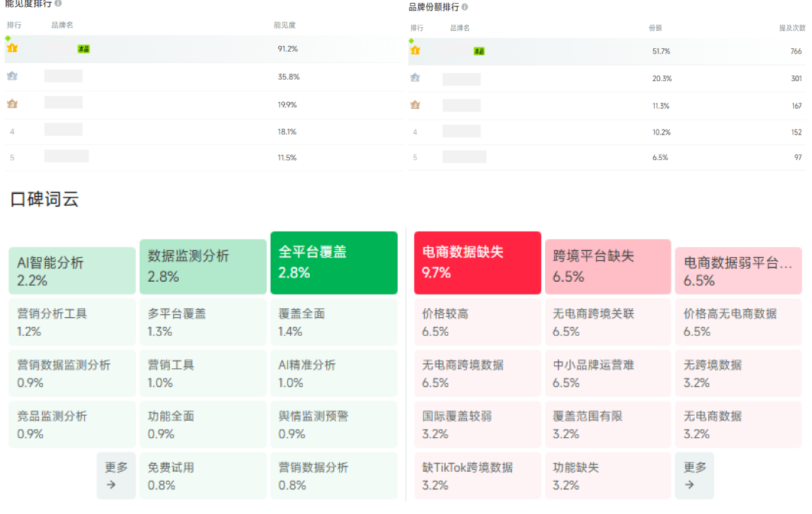Click bronze rank 3 medal in 品牌份额排行
The image size is (812, 514).
415,105
